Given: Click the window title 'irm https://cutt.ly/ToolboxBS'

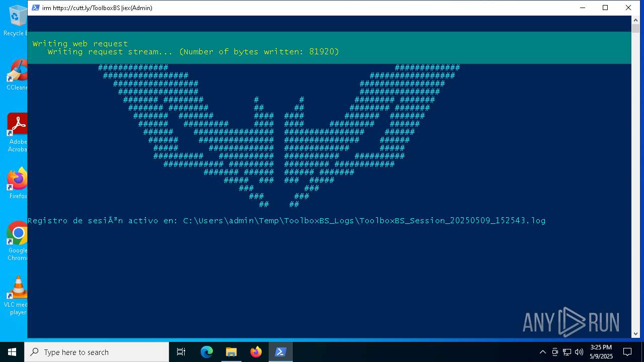Looking at the screenshot, I should [82, 8].
